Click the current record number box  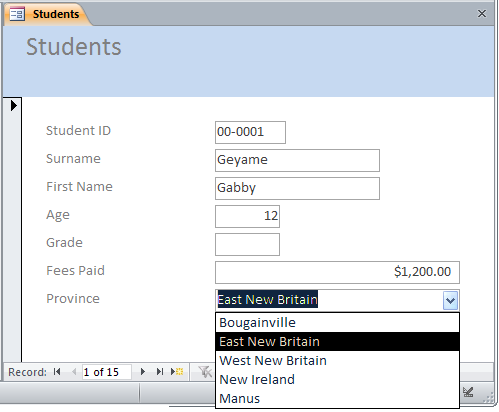(x=107, y=372)
